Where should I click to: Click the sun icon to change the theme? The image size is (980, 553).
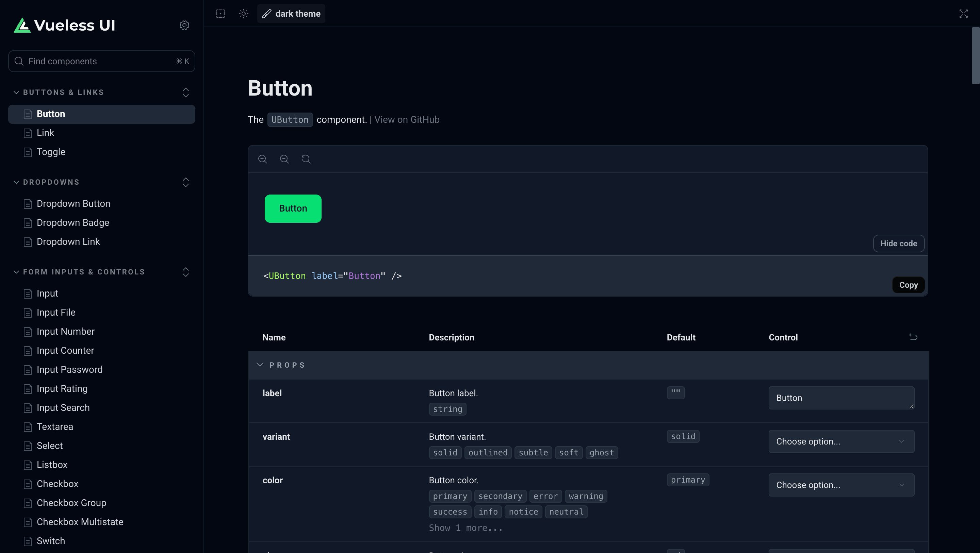point(244,14)
